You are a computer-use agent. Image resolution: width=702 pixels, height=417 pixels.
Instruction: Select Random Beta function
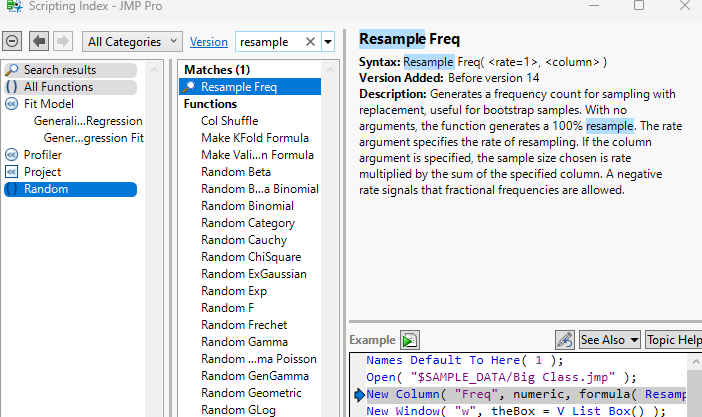(235, 172)
